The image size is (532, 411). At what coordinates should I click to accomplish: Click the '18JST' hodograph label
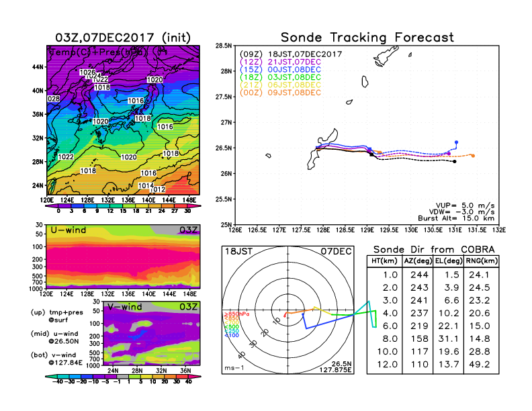[238, 251]
